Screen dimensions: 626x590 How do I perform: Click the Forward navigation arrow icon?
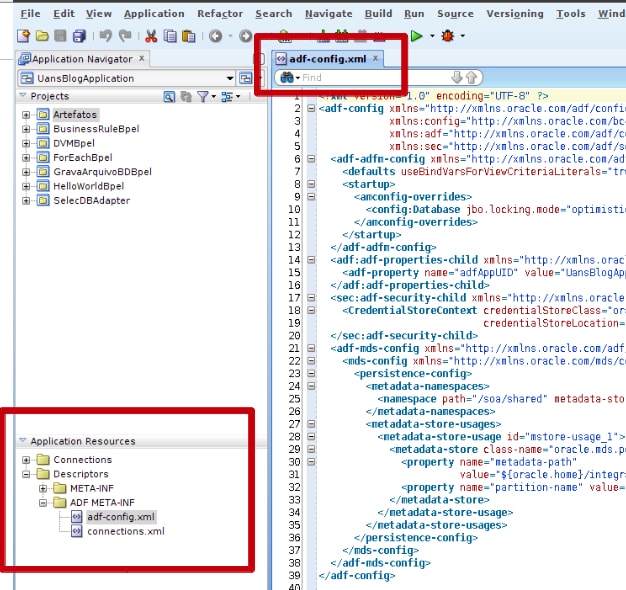coord(245,36)
